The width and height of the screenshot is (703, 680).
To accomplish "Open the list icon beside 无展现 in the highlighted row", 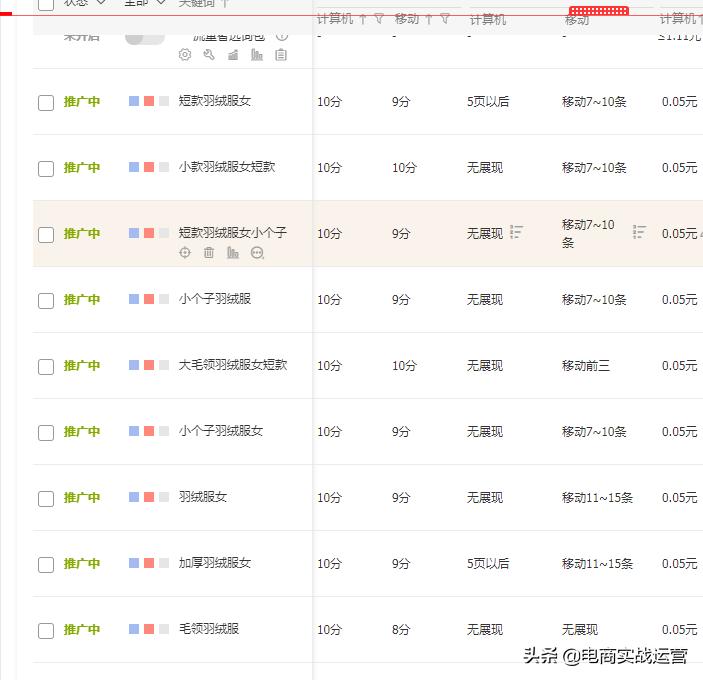I will [x=516, y=232].
